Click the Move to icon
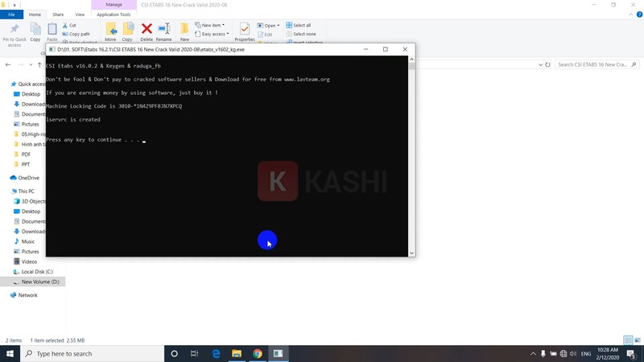Viewport: 644px width, 362px height. [110, 31]
